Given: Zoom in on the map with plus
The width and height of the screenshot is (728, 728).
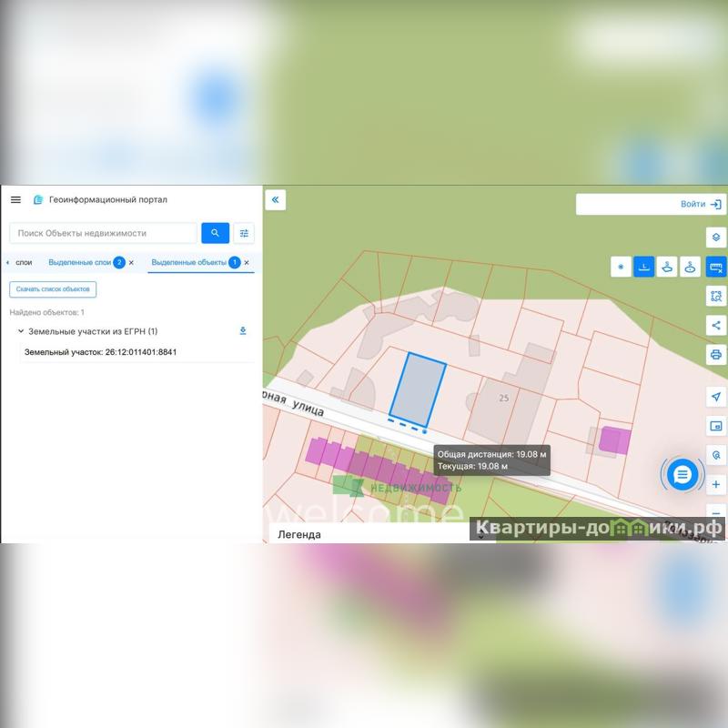Looking at the screenshot, I should (x=716, y=484).
